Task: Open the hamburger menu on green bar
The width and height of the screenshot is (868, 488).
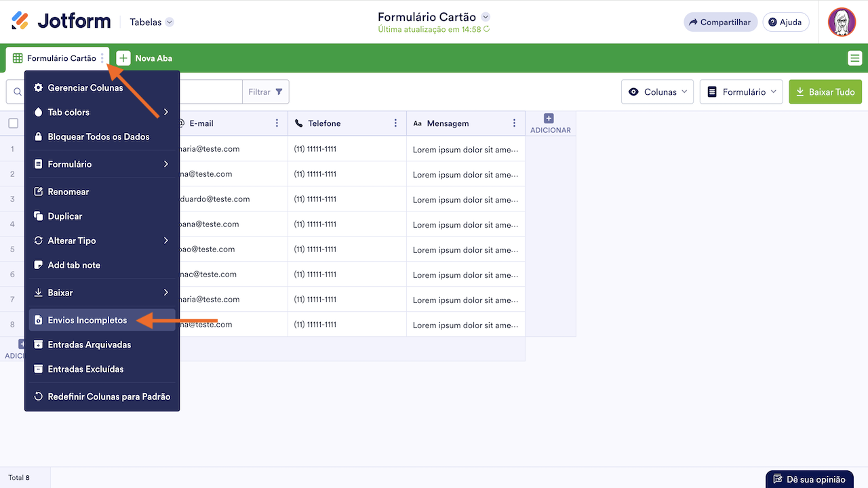Action: pos(854,59)
